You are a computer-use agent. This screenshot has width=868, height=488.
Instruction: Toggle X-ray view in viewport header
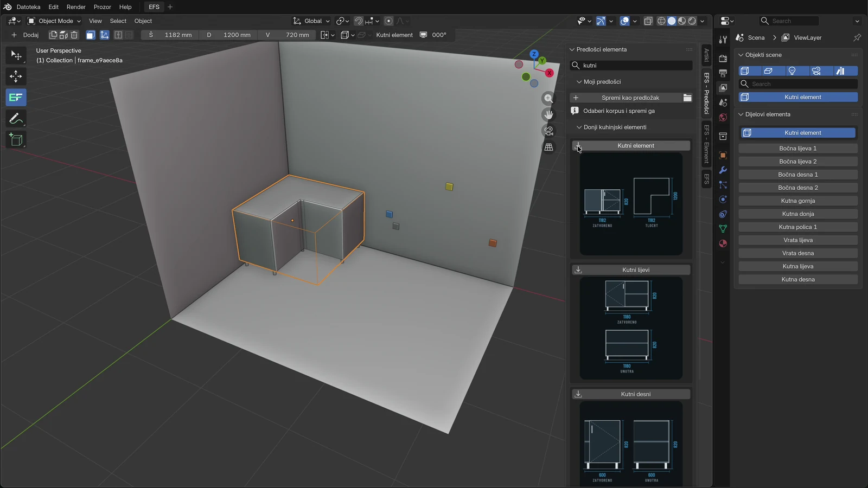pos(648,21)
